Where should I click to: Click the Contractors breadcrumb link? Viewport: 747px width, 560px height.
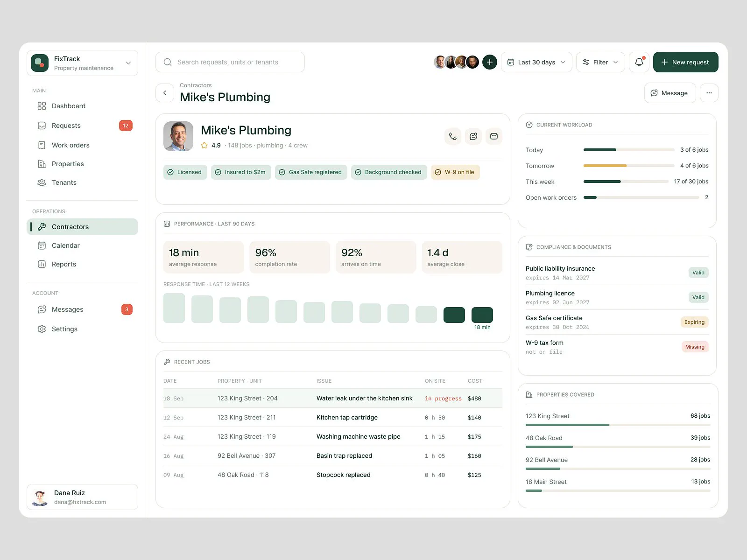point(196,85)
